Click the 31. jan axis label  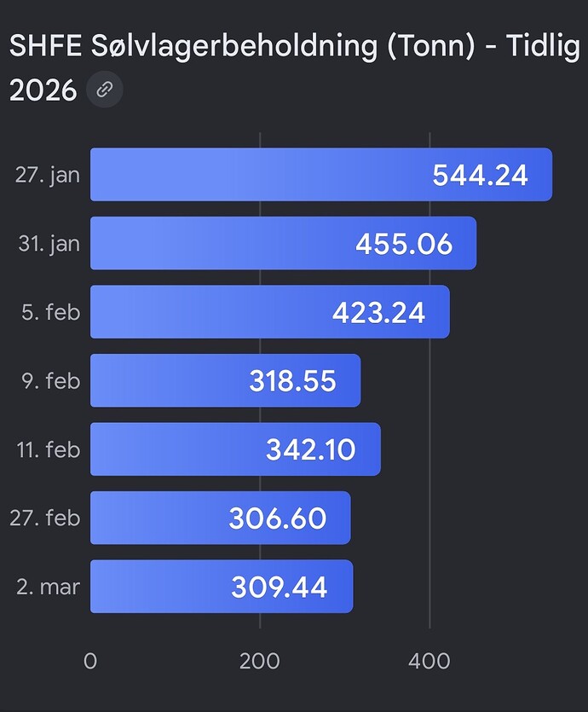[48, 244]
